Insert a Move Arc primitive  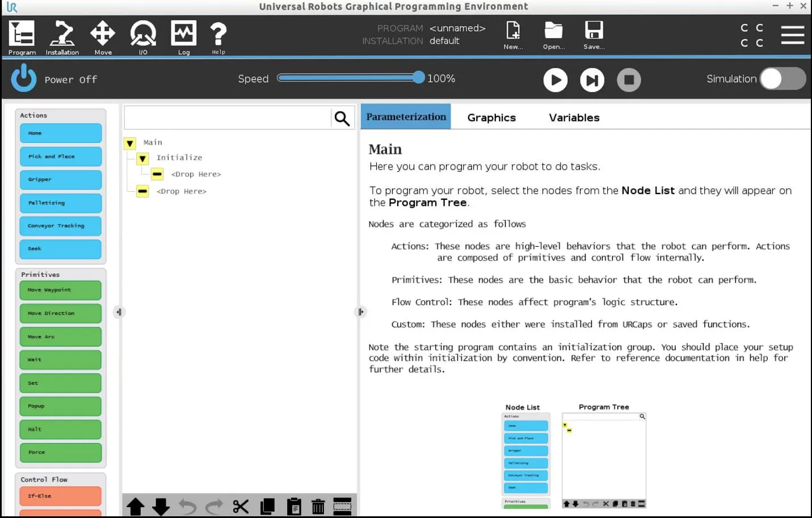(61, 337)
